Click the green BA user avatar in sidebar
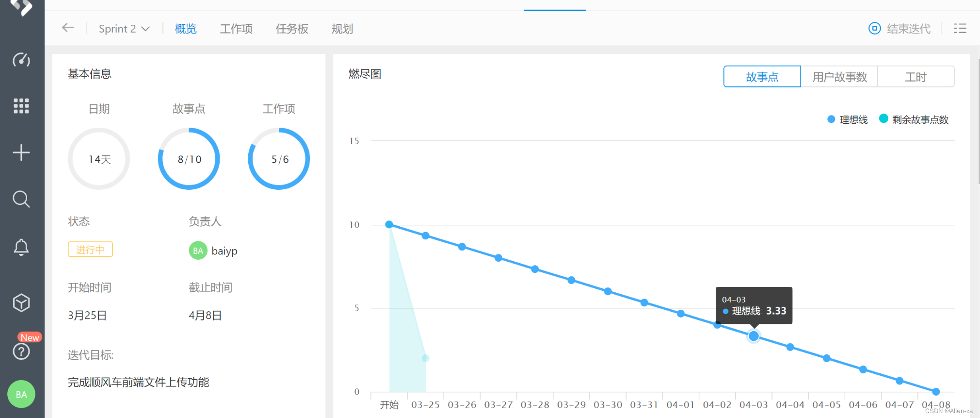This screenshot has width=980, height=418. 21,394
